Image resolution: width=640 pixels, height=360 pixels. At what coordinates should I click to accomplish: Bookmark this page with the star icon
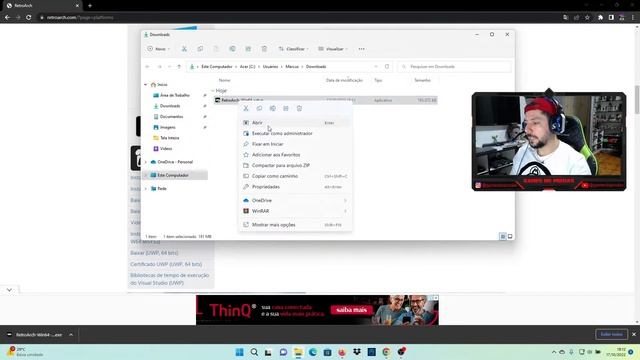(x=587, y=18)
